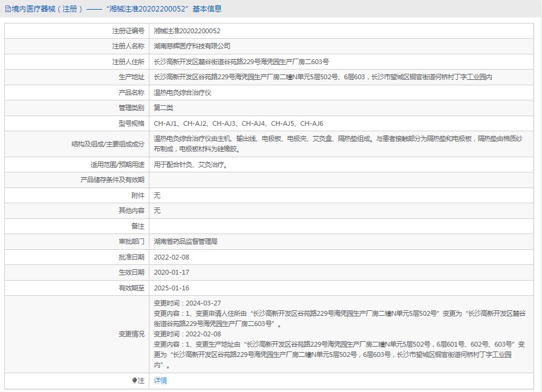Click the document icon in the page title

pos(8,9)
